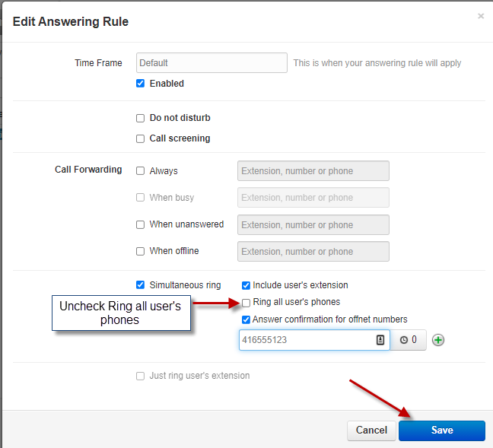Click the clock ring delay button
This screenshot has width=493, height=448.
(408, 340)
